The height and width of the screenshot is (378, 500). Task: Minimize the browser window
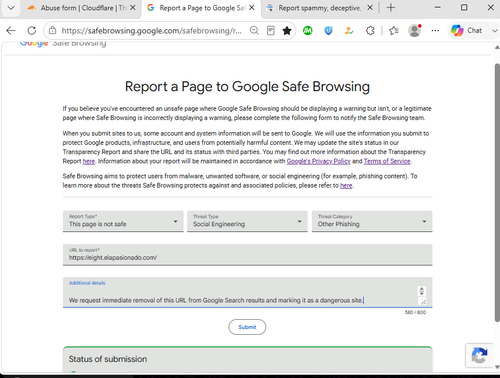pos(438,7)
